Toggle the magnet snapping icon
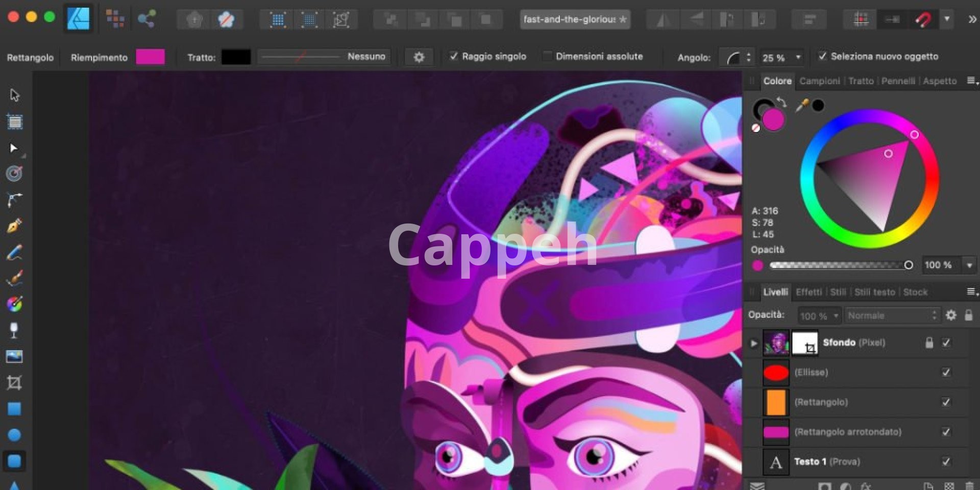This screenshot has height=490, width=980. (923, 20)
